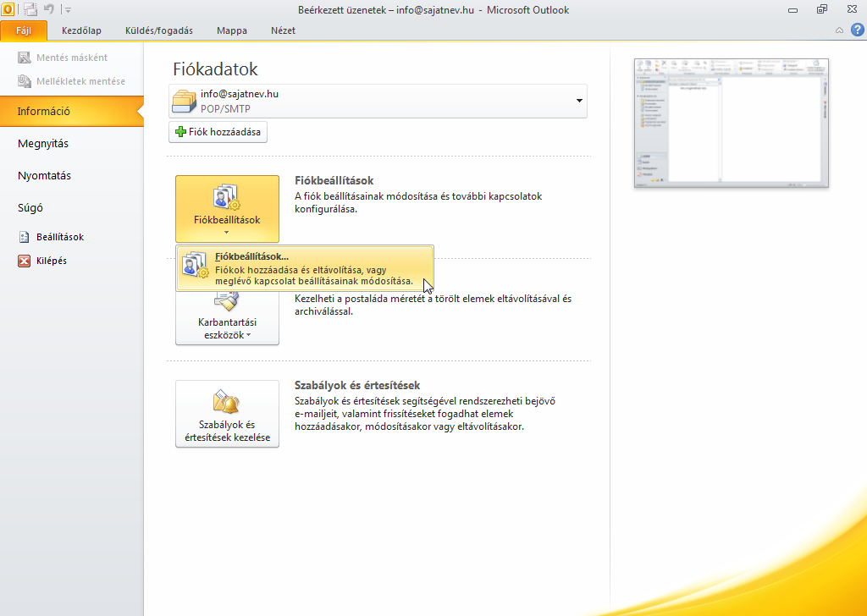The height and width of the screenshot is (616, 867).
Task: Click the Szabályok és értesítések heading
Action: tap(357, 386)
